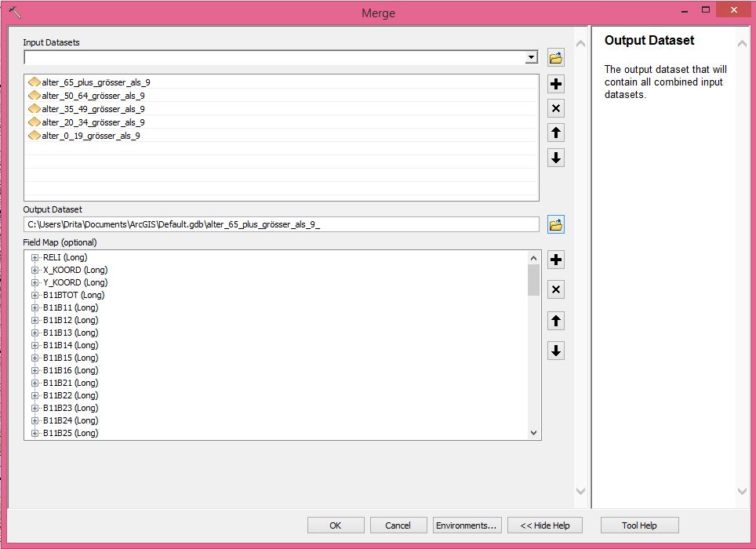
Task: Add a field with Field Map plus button
Action: [556, 260]
